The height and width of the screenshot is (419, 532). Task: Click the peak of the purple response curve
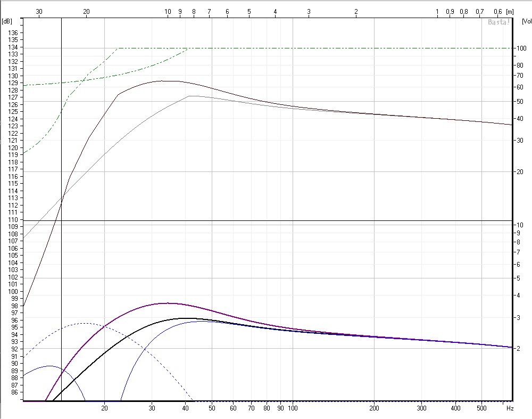(167, 303)
